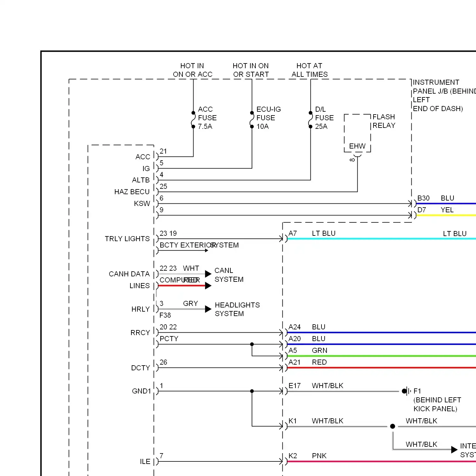Click the ILE terminal label
The image size is (476, 476).
(145, 461)
